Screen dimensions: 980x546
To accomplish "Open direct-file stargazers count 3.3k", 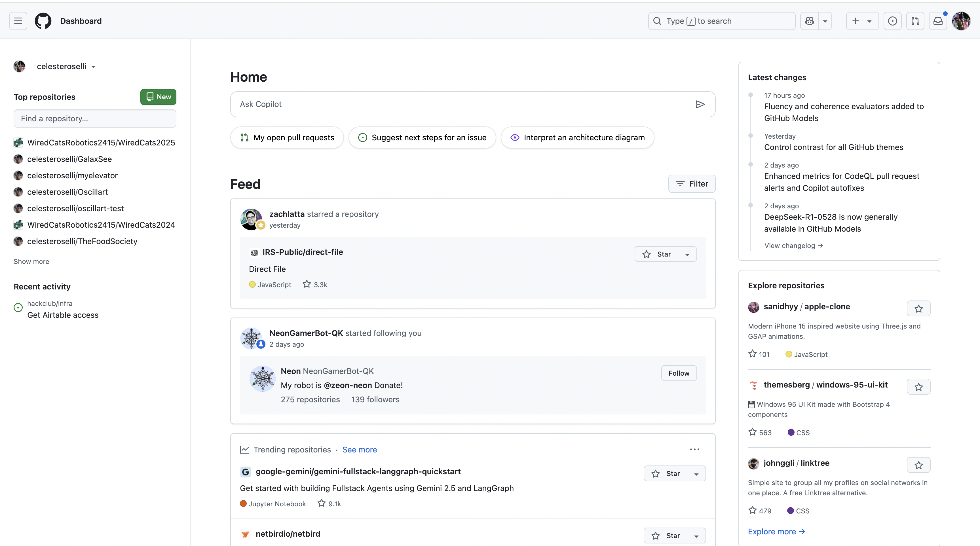I will pos(315,284).
